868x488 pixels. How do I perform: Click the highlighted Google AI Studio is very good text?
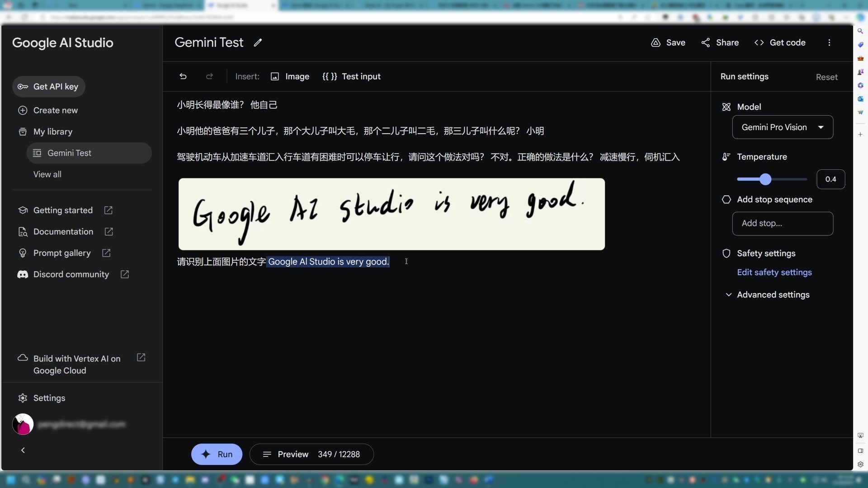pos(328,262)
